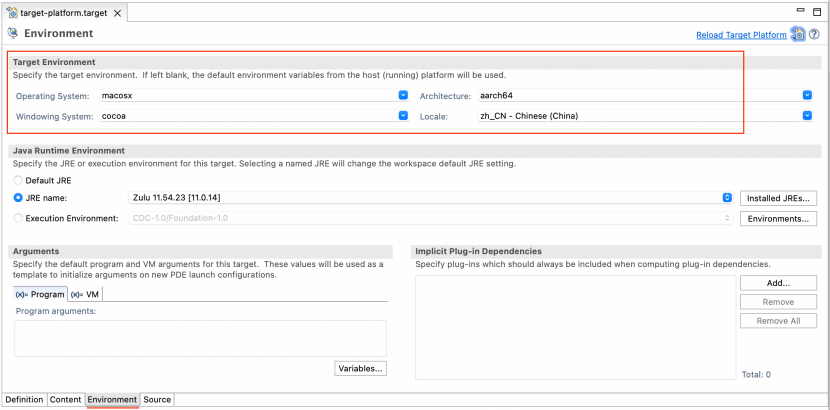This screenshot has width=830, height=410.
Task: Click Reload Target Platform link
Action: pyautogui.click(x=741, y=35)
